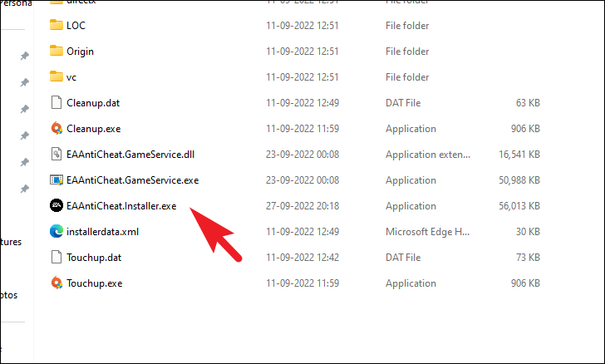
Task: Select the LOC folder icon
Action: pos(57,25)
